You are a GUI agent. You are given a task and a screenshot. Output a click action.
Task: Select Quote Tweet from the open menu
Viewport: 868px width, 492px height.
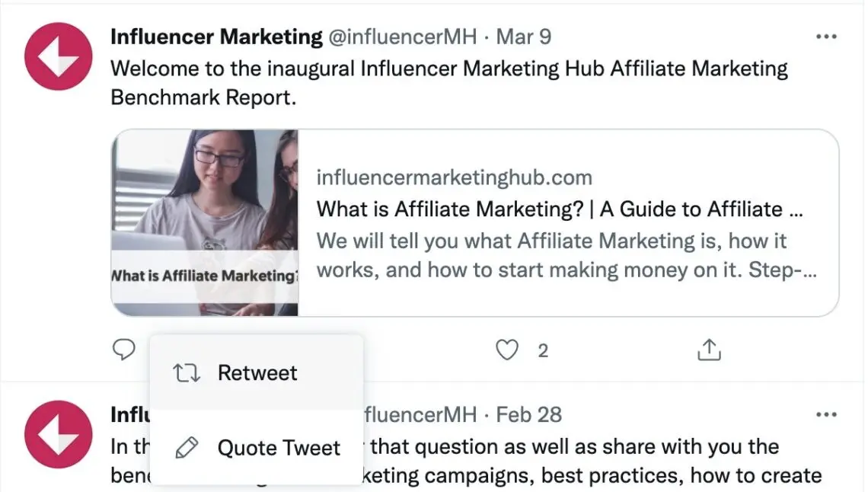279,447
